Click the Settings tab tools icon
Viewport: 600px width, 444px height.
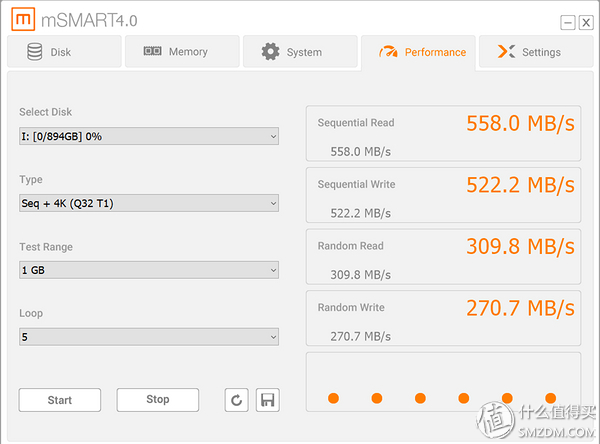[506, 51]
